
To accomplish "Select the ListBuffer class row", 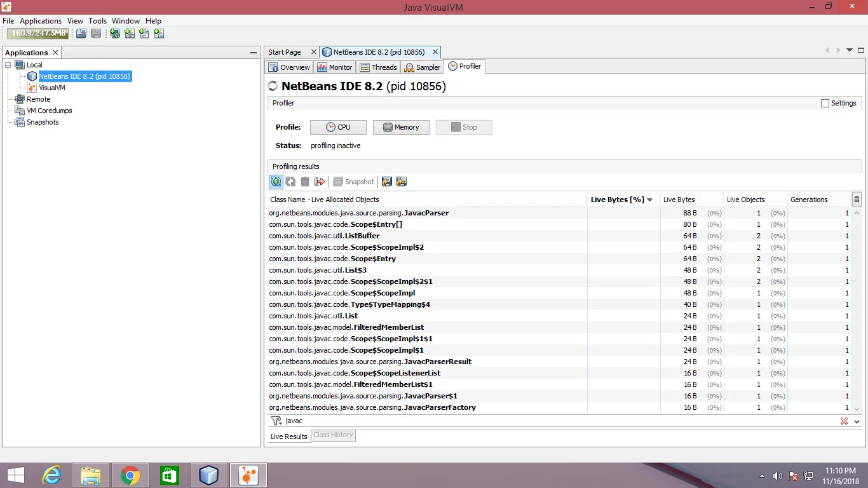I will click(559, 236).
